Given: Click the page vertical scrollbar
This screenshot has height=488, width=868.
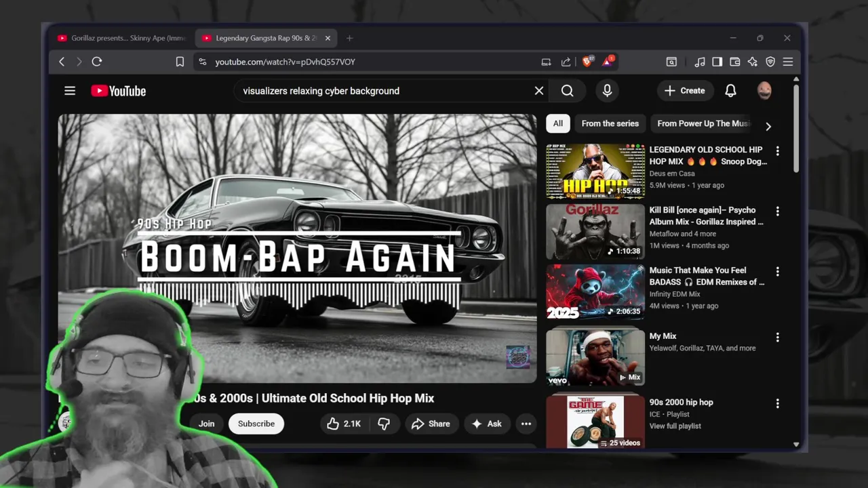Looking at the screenshot, I should (x=796, y=129).
